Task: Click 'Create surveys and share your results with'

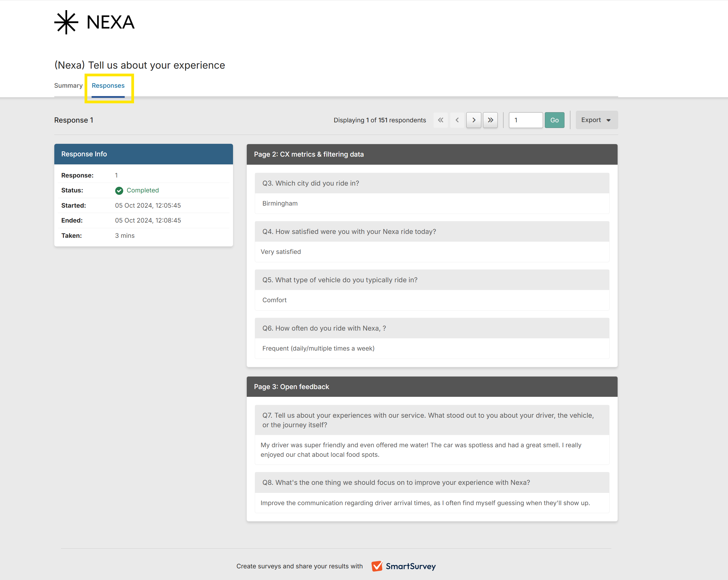Action: [300, 566]
